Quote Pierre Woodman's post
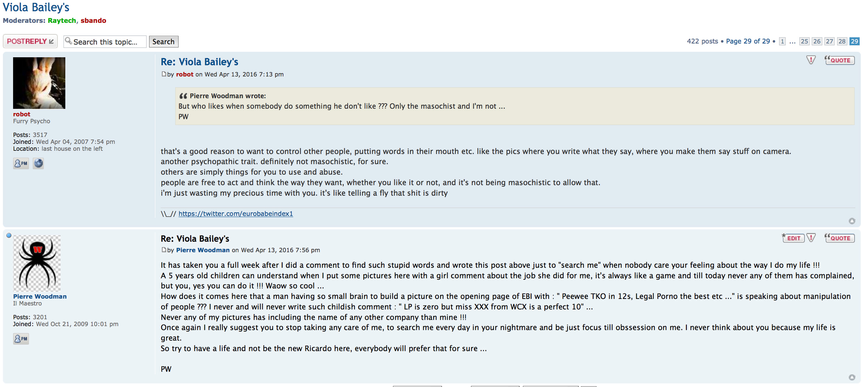The width and height of the screenshot is (868, 387). pos(840,238)
